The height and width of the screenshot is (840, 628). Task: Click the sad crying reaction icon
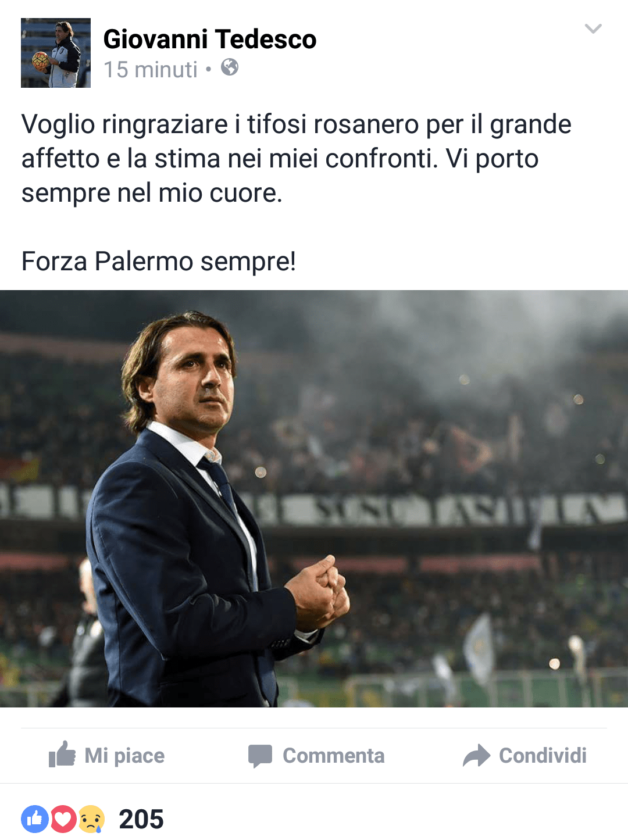91,819
